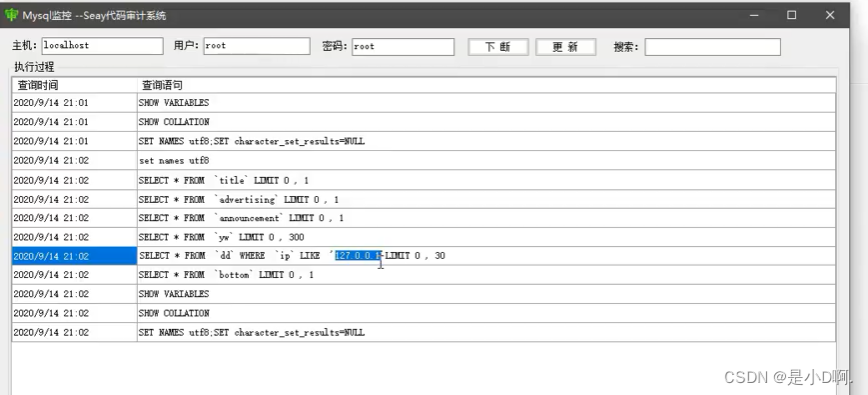868x395 pixels.
Task: Click the 搜索: label
Action: (x=625, y=47)
